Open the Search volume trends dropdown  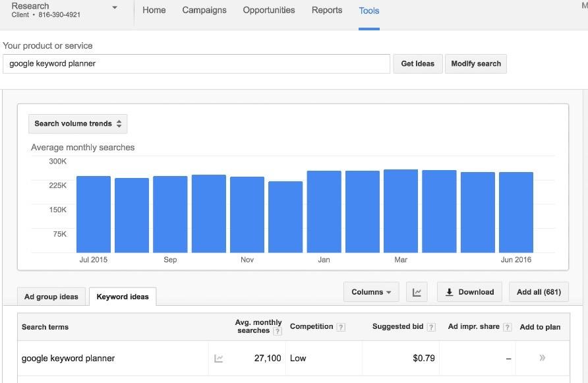coord(78,124)
